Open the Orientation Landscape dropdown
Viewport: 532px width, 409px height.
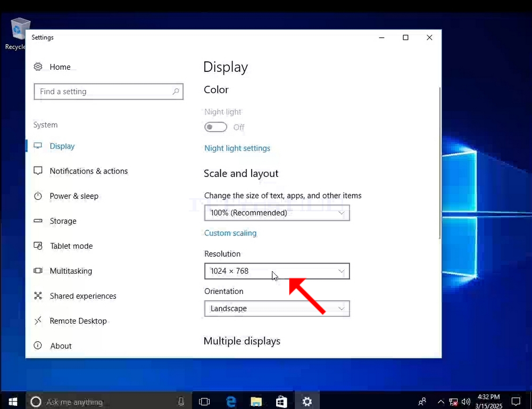coord(277,308)
